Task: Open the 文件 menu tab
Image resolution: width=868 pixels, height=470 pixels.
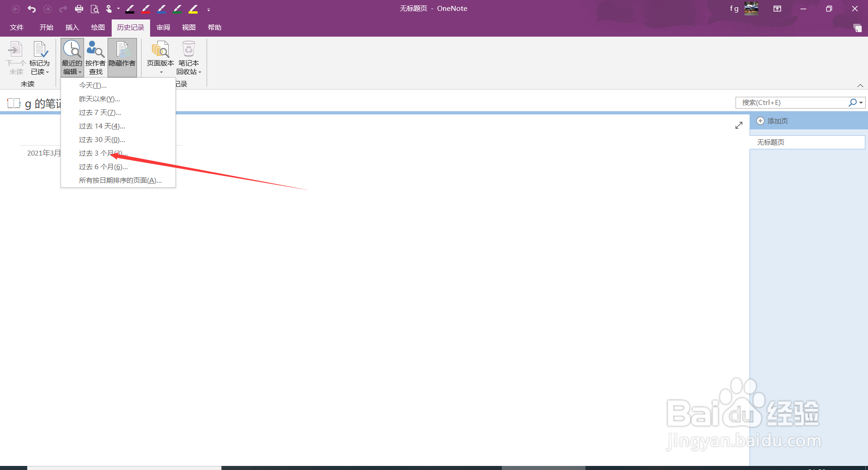Action: pyautogui.click(x=17, y=28)
